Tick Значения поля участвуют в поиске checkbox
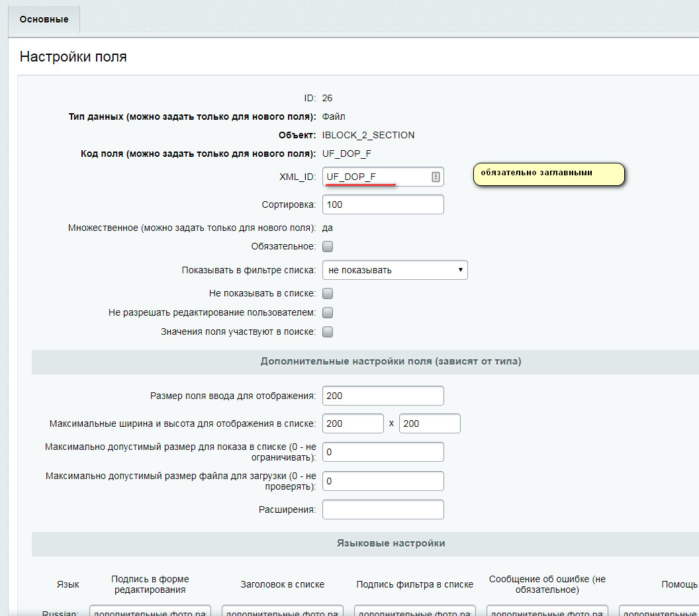Image resolution: width=699 pixels, height=616 pixels. click(328, 331)
